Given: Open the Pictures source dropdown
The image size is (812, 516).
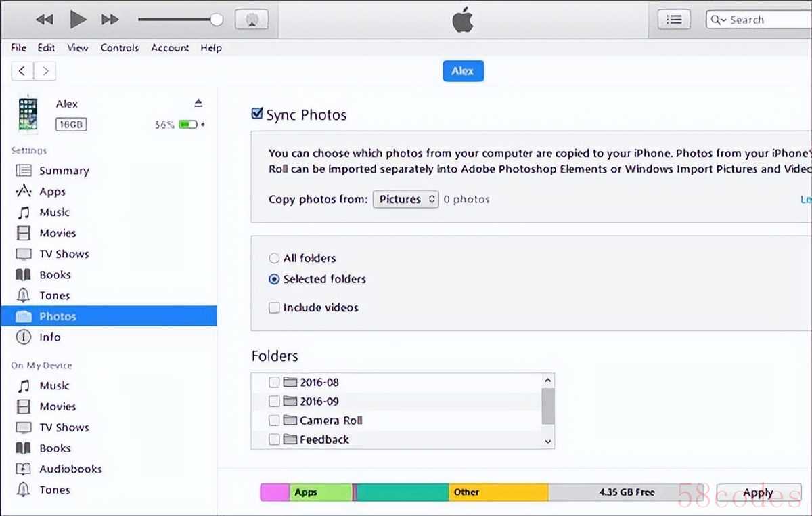Looking at the screenshot, I should pyautogui.click(x=406, y=199).
